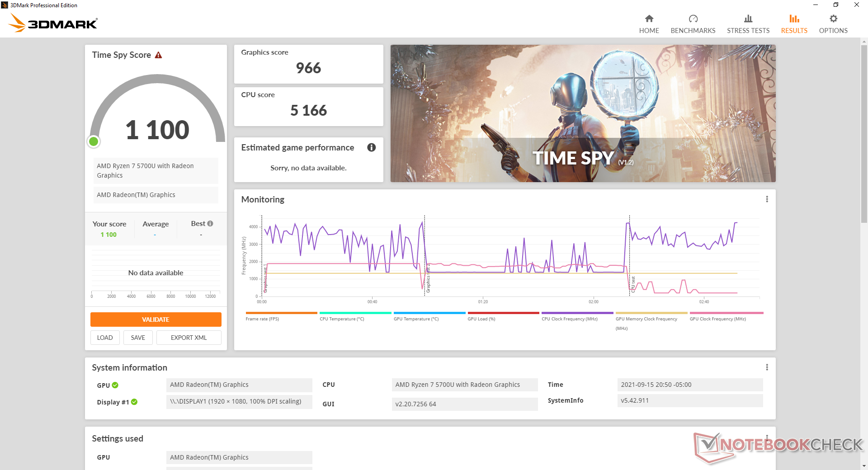Open the Monitoring panel options menu
The image size is (868, 470).
point(767,199)
